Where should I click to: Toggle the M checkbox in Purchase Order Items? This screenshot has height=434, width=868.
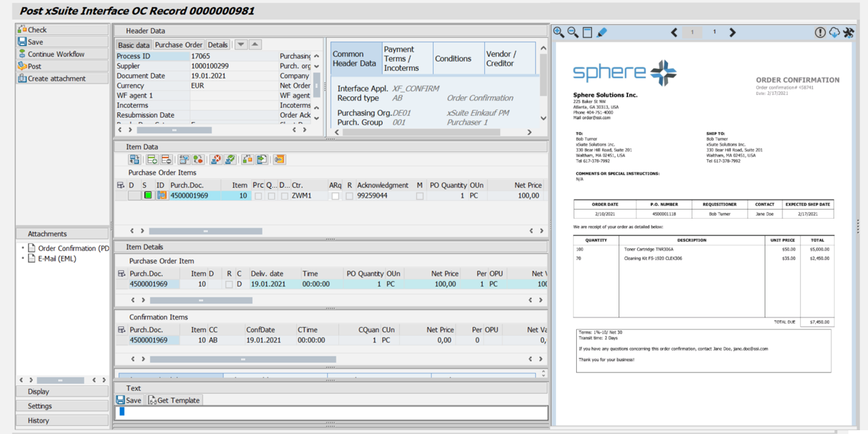pyautogui.click(x=420, y=196)
